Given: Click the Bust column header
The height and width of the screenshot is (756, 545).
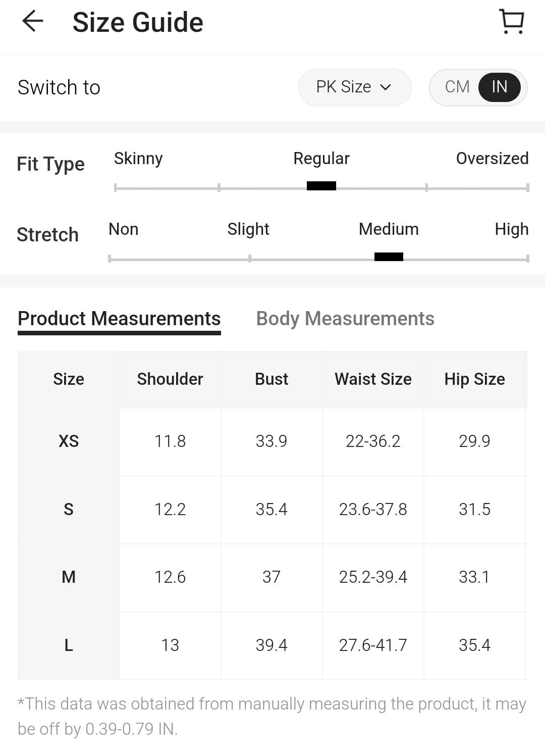Looking at the screenshot, I should tap(271, 379).
